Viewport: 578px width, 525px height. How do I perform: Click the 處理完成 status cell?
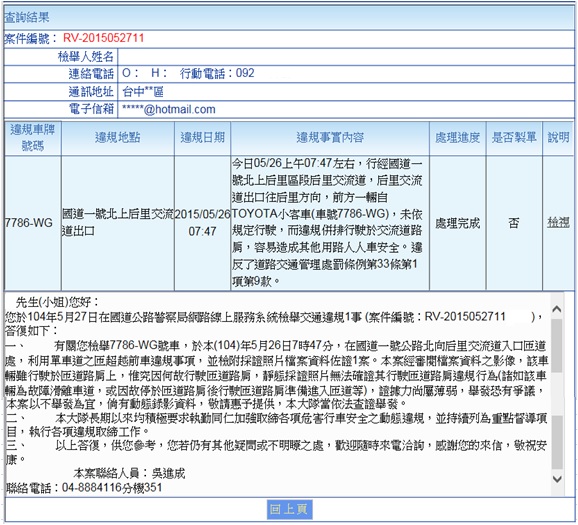(x=457, y=223)
